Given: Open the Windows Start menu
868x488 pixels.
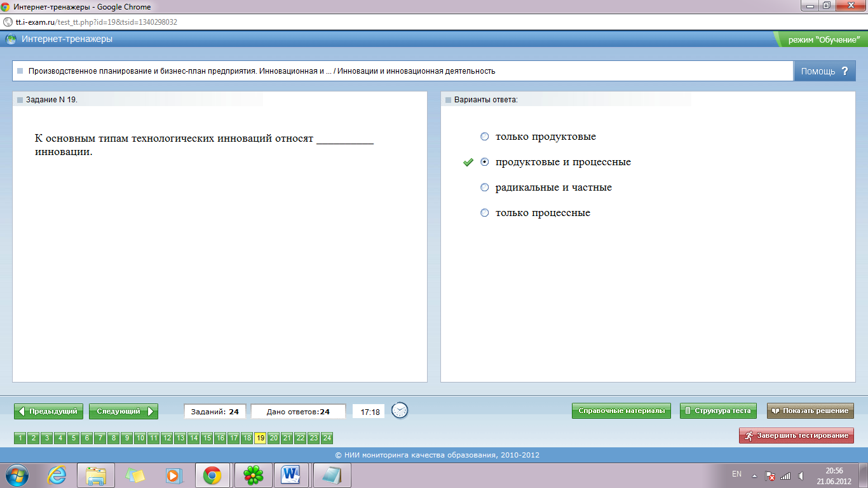Looking at the screenshot, I should pos(17,475).
